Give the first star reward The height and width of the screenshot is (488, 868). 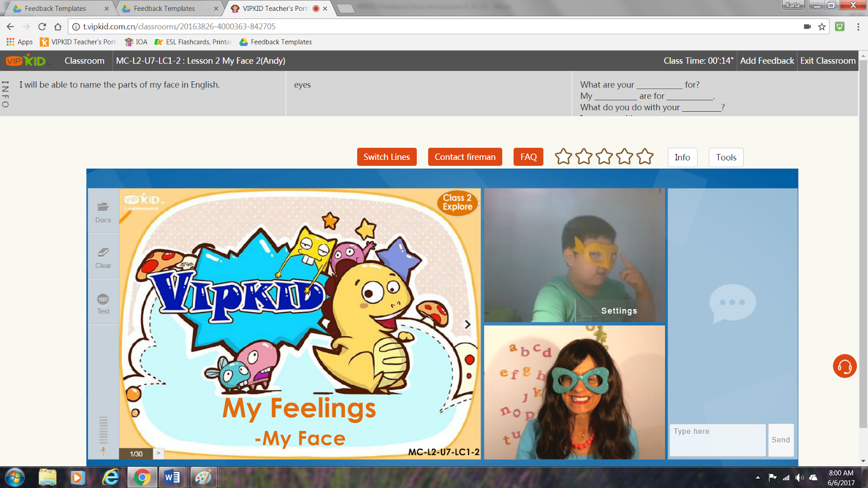coord(564,157)
